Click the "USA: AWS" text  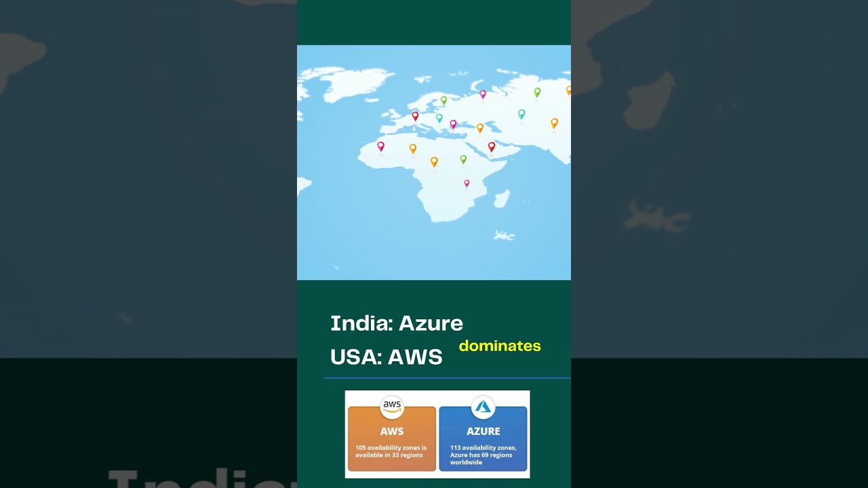click(x=387, y=357)
